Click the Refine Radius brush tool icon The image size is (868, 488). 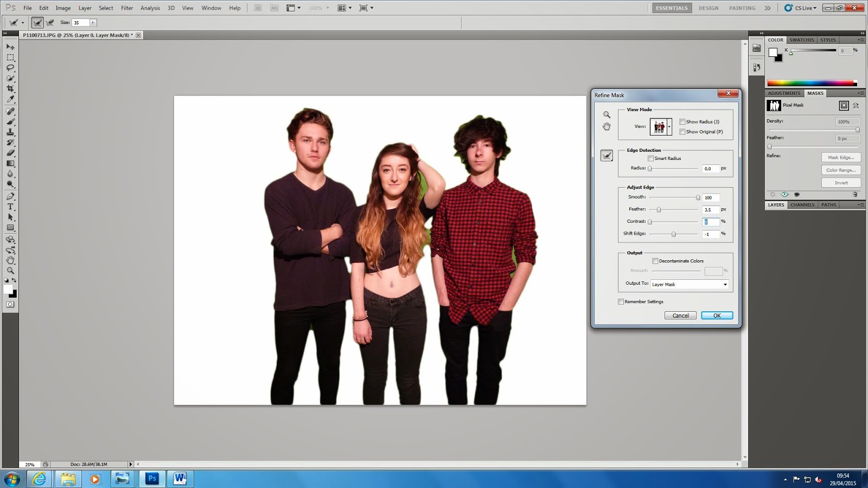(607, 156)
